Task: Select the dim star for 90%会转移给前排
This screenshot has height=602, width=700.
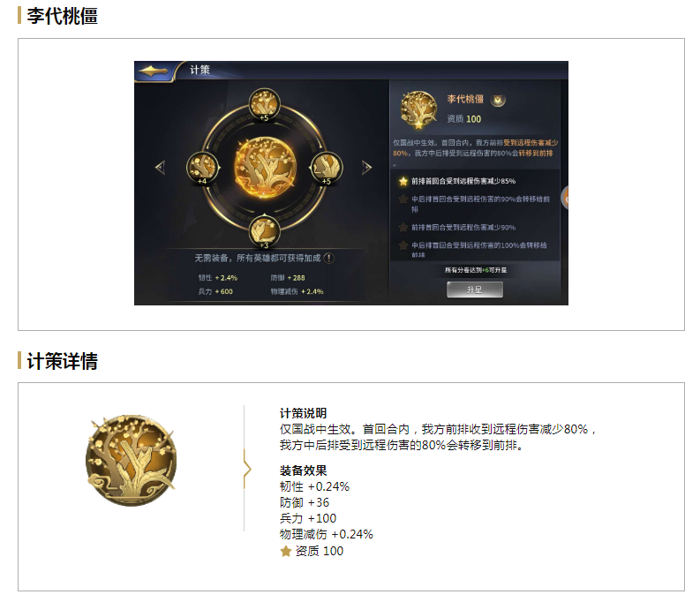Action: pos(403,199)
